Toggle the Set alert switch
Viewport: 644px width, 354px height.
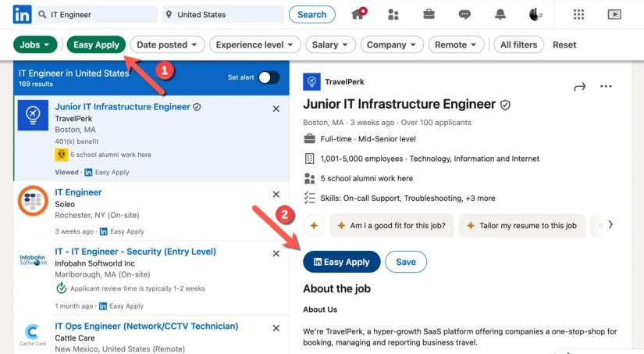tap(269, 77)
